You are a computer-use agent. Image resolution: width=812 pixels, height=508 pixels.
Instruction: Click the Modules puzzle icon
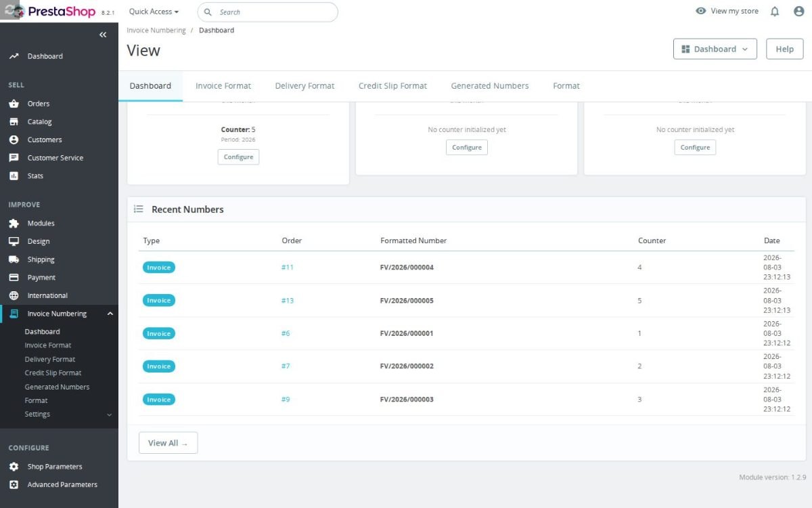[x=14, y=224]
